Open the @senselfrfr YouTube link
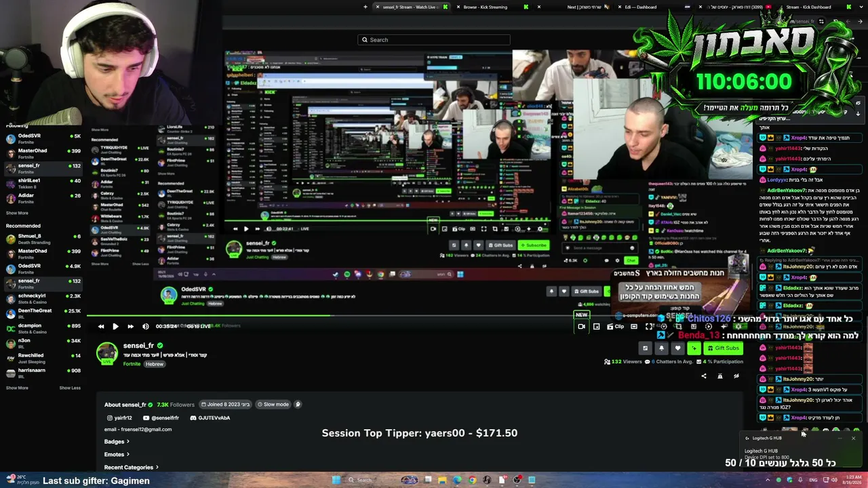The image size is (868, 488). point(161,418)
